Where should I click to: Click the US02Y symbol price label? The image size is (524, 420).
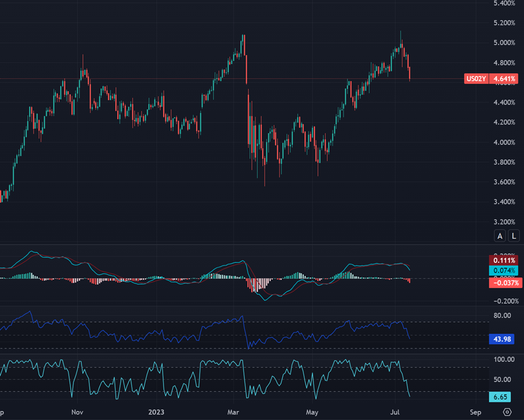(x=476, y=79)
